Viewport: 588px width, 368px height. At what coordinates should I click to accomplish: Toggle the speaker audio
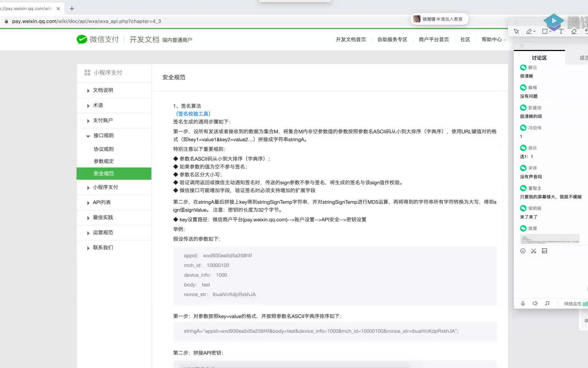pyautogui.click(x=535, y=303)
